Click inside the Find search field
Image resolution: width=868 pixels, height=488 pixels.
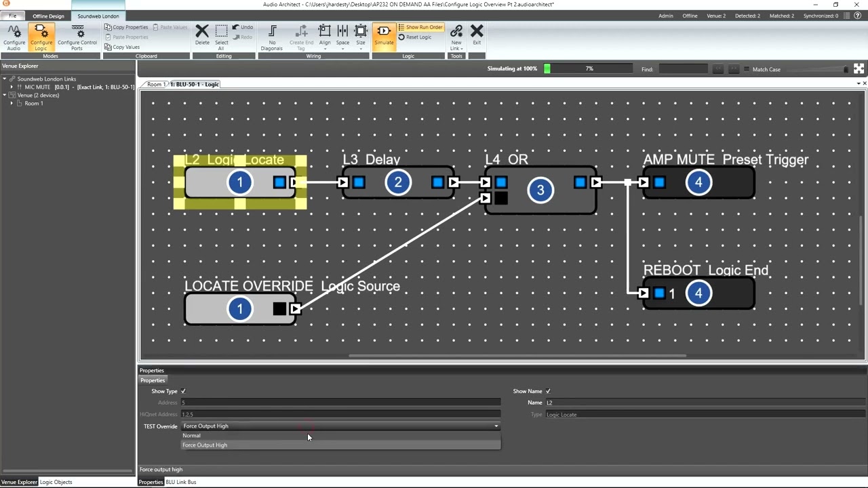click(x=683, y=69)
